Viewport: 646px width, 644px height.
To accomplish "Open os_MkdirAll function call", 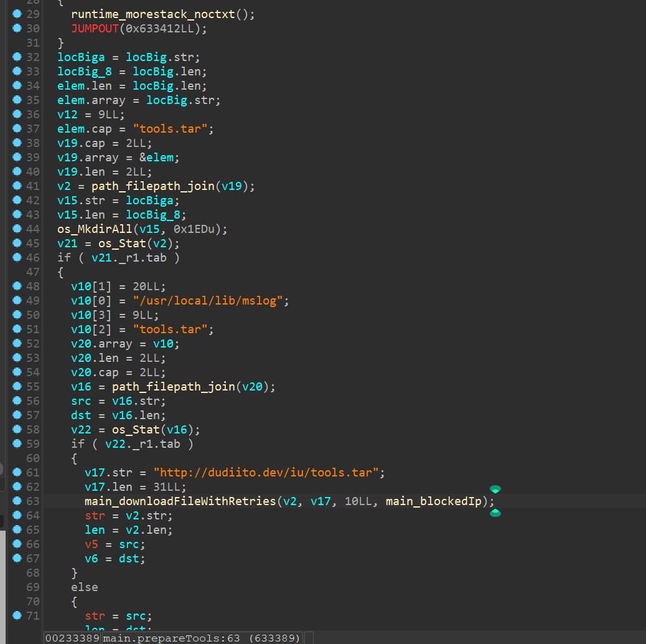I will [95, 229].
